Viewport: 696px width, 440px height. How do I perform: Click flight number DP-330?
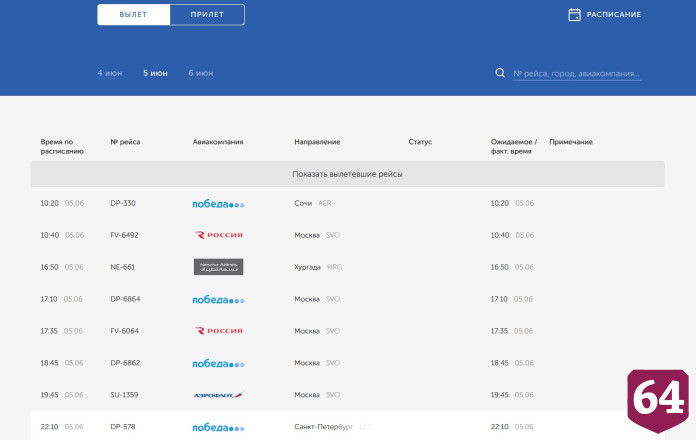coord(123,203)
